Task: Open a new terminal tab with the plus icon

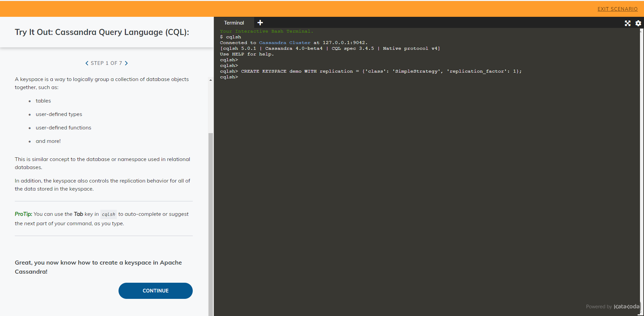Action: pos(260,23)
